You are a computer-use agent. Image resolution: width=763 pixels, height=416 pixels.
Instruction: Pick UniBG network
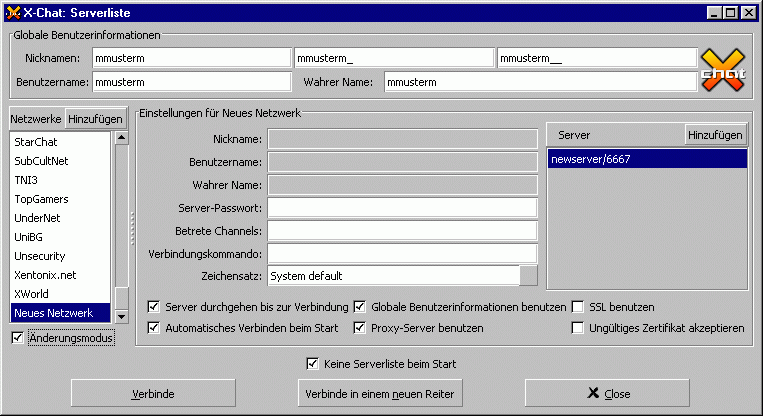[x=60, y=237]
